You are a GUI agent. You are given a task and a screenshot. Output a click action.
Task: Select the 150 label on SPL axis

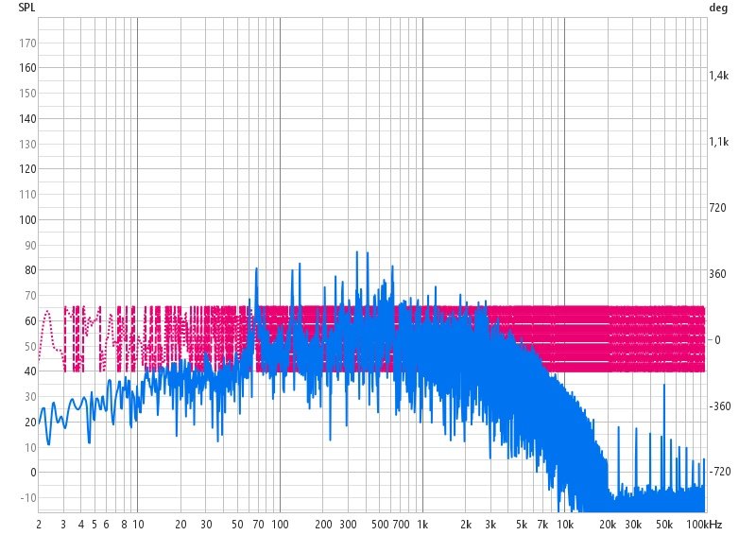pos(27,94)
